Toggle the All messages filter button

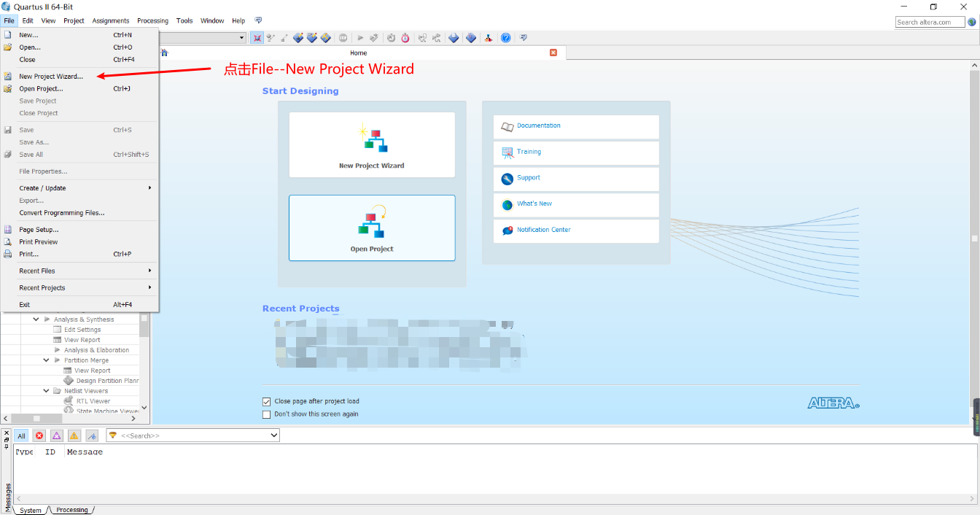coord(21,435)
